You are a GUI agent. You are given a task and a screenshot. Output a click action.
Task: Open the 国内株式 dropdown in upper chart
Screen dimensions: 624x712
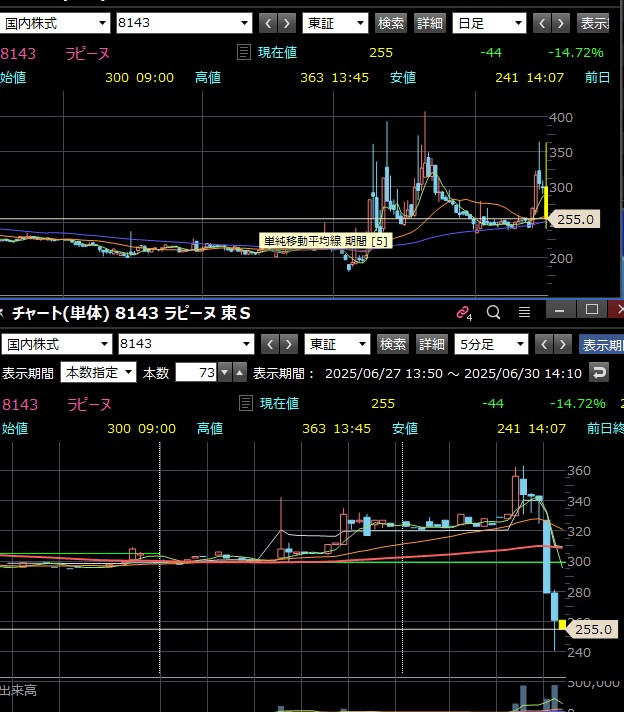(54, 23)
